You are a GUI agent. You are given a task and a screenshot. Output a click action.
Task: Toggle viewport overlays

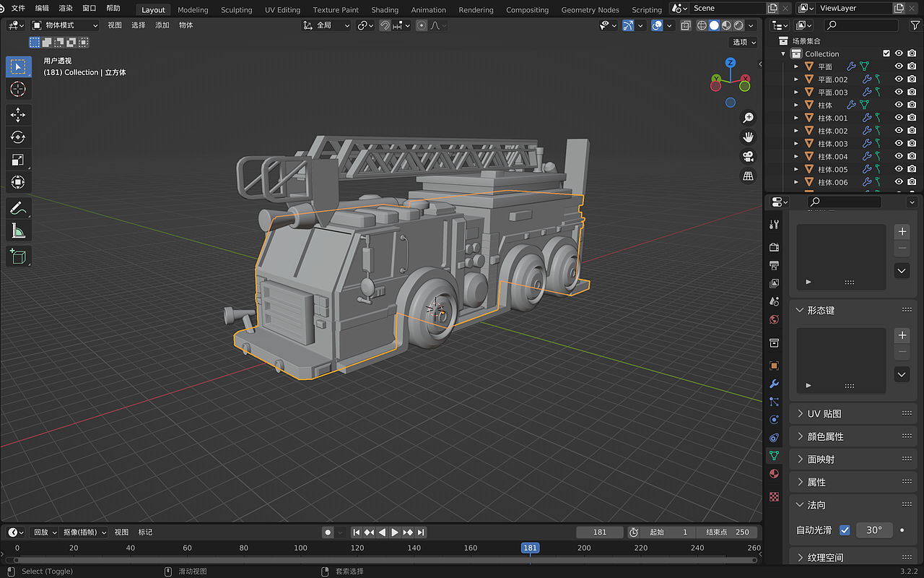657,25
